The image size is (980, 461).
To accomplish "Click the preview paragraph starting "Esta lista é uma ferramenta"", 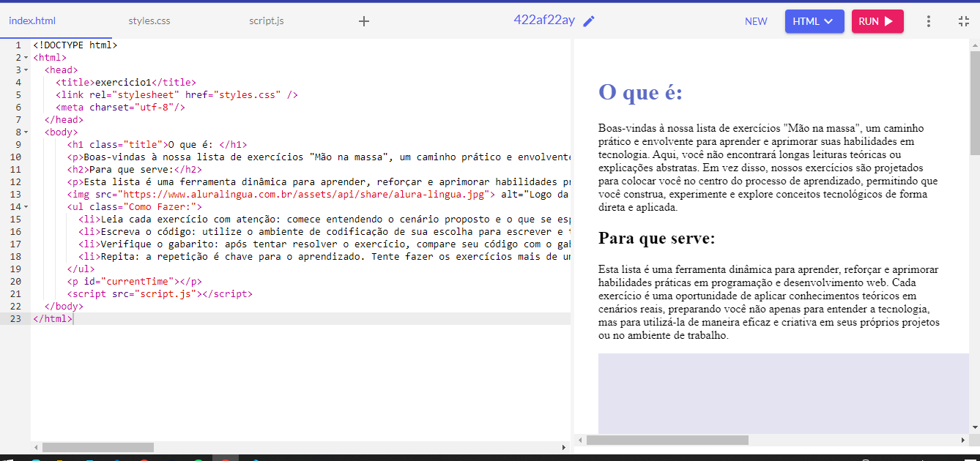I will (768, 302).
